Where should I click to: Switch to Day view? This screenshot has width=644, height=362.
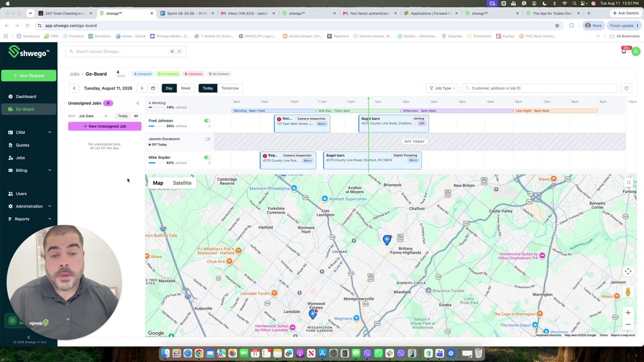[169, 88]
